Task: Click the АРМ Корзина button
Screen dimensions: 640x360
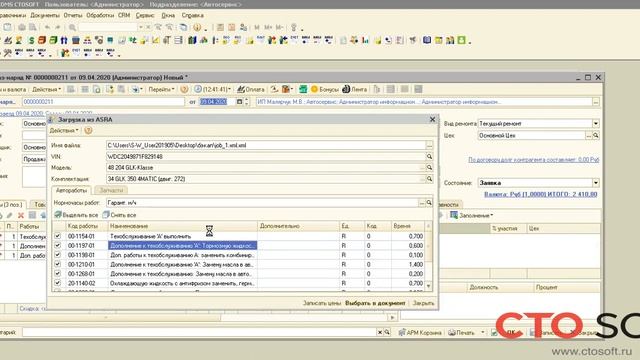Action: click(x=420, y=333)
